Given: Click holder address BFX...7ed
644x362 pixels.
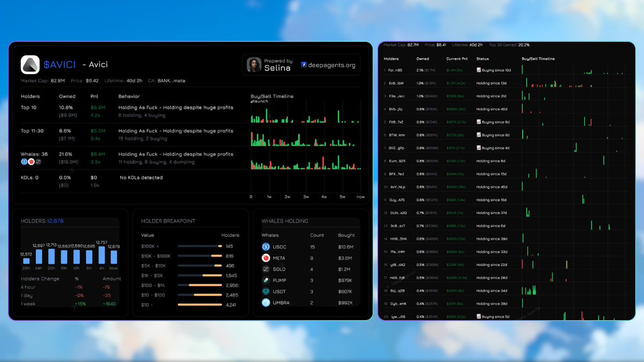Looking at the screenshot, I should (x=396, y=174).
